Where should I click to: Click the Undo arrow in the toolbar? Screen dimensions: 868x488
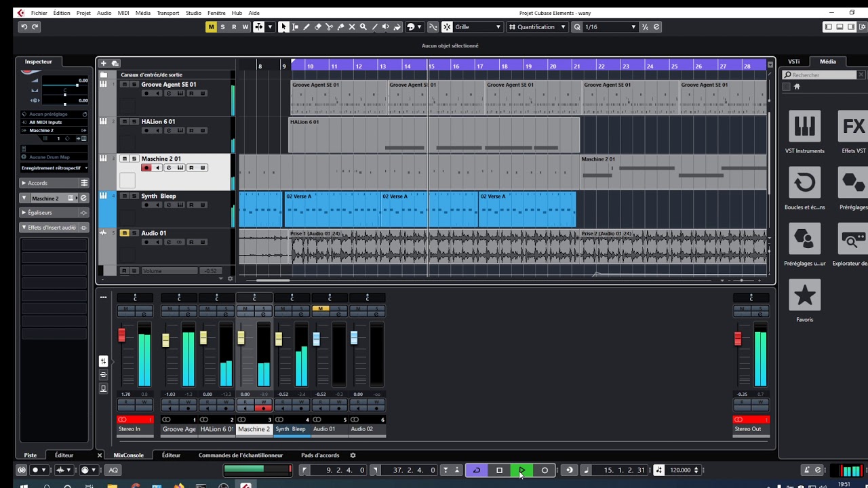coord(24,27)
